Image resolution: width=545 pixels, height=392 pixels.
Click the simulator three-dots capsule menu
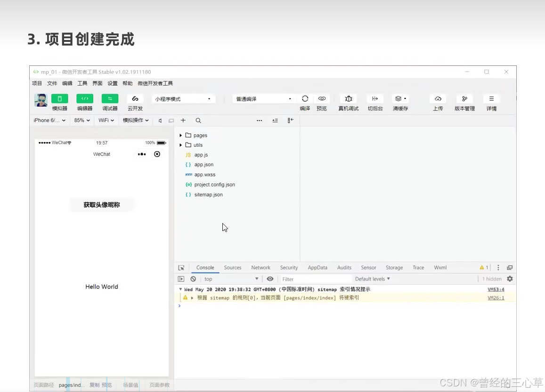(142, 154)
